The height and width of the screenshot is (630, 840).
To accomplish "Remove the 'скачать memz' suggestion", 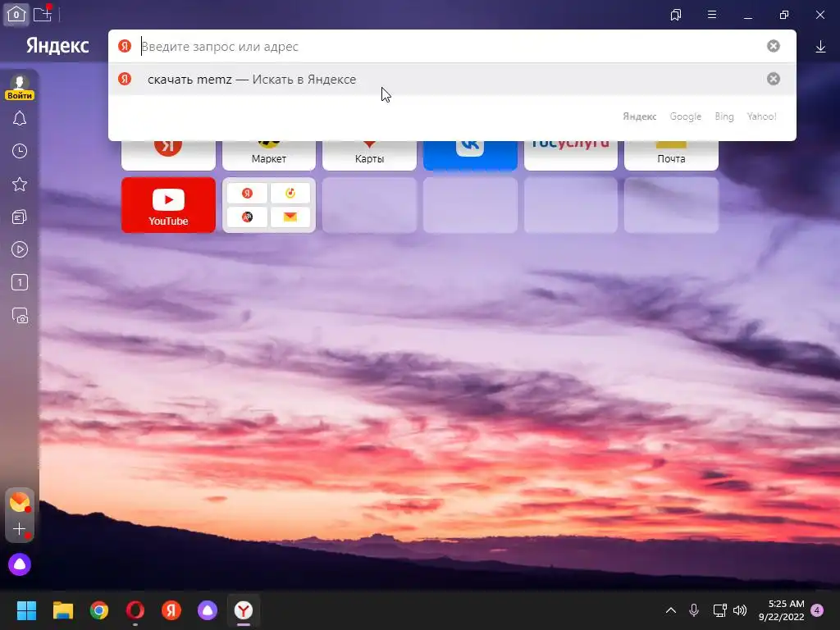I will click(773, 80).
